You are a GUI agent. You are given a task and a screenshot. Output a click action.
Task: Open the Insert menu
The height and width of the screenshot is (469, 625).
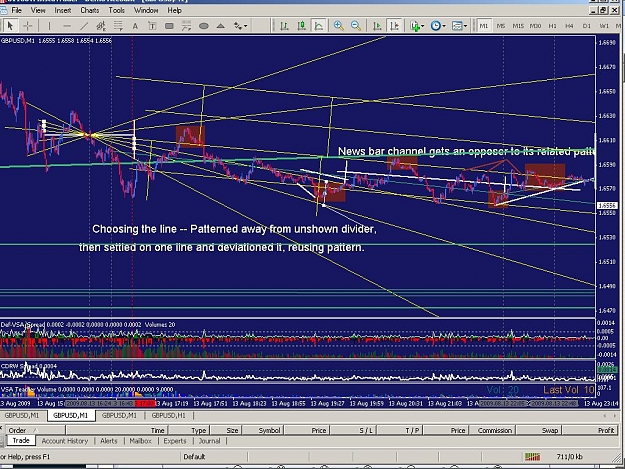point(63,10)
